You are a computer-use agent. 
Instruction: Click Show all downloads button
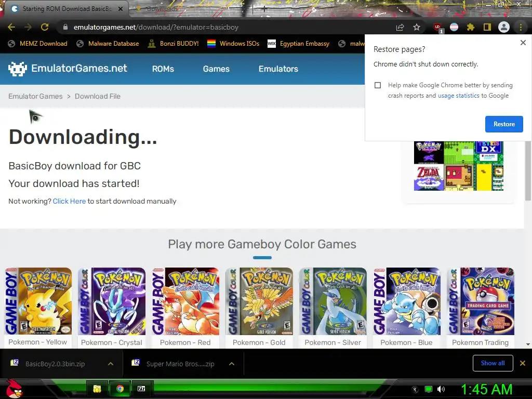click(493, 363)
